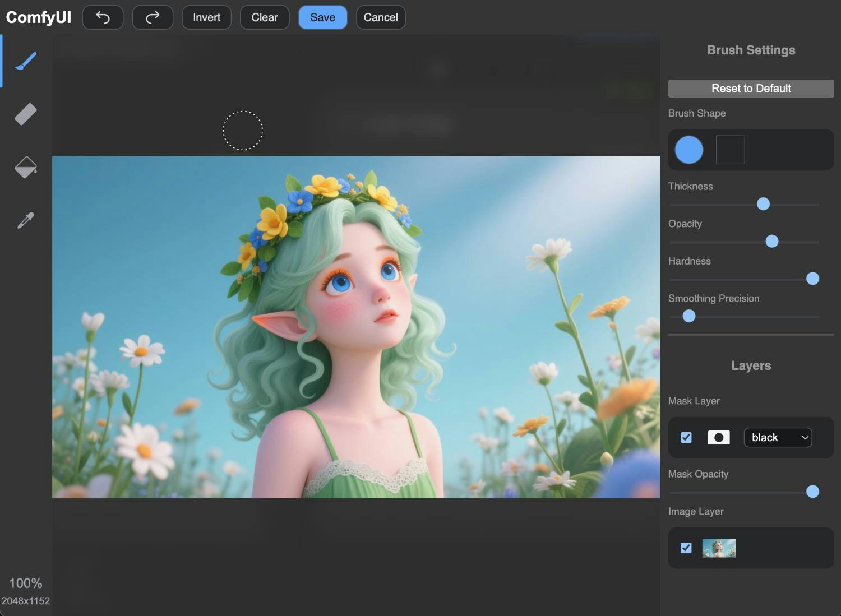This screenshot has height=616, width=841.
Task: Select the square brush shape
Action: click(x=730, y=150)
